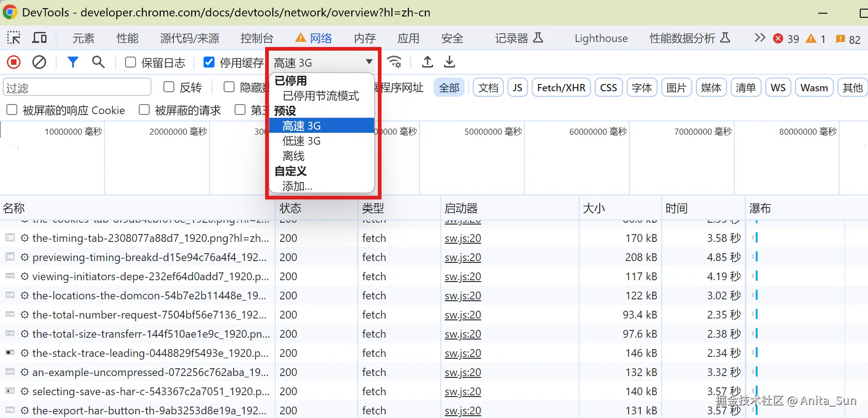The width and height of the screenshot is (868, 418).
Task: Filter requests by JS type
Action: [518, 88]
